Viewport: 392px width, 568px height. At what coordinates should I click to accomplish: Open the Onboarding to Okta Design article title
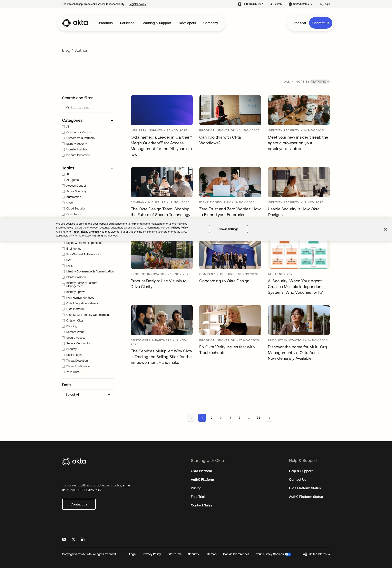[224, 281]
